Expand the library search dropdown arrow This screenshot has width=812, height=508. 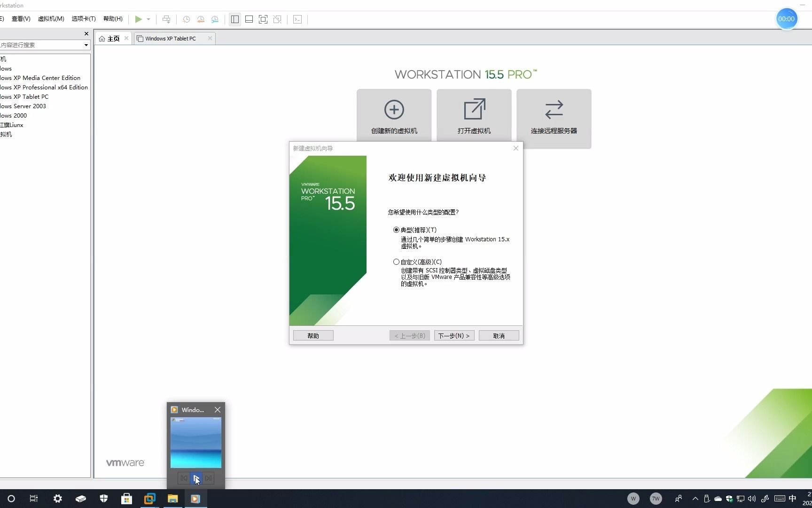pyautogui.click(x=86, y=45)
